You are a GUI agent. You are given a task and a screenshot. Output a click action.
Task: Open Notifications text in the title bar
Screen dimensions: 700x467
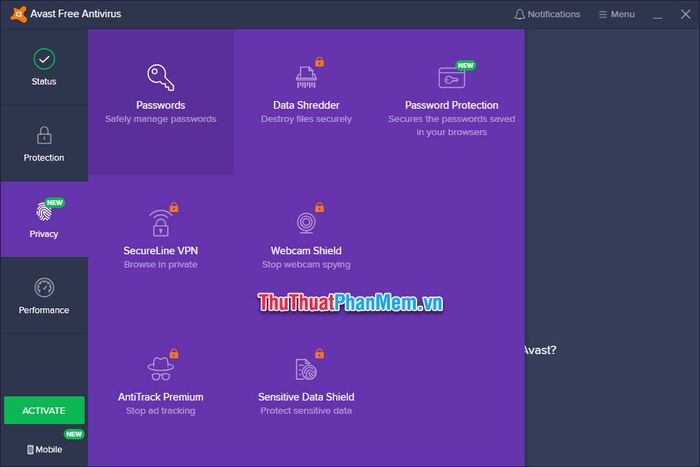tap(554, 14)
